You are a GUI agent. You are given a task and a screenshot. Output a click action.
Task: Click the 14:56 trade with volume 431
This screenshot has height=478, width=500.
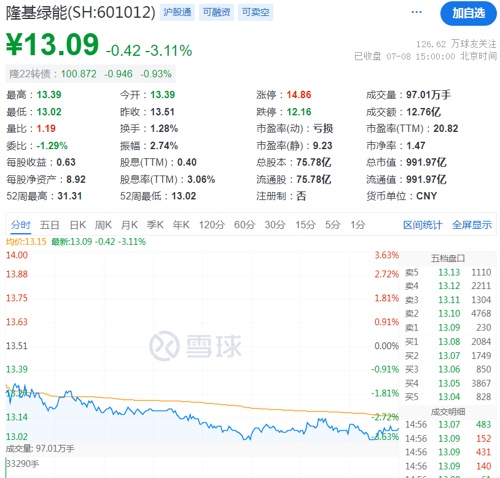(x=448, y=452)
